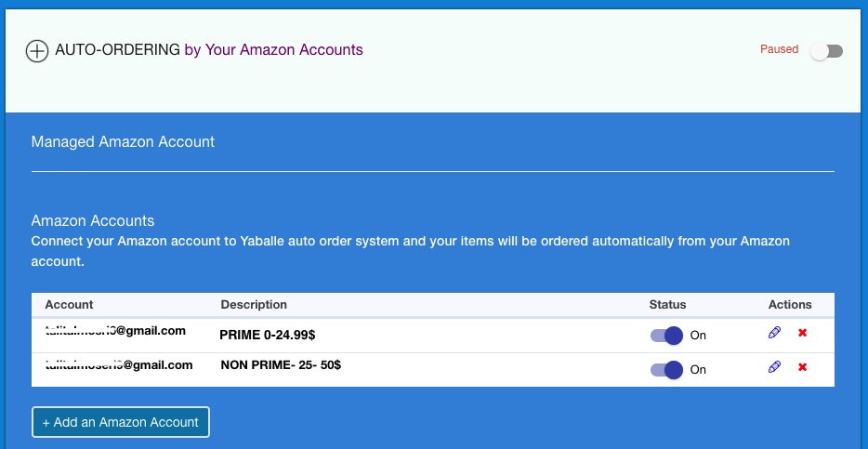
Task: Click the NON PRIME- 25- 50$ description text
Action: point(281,365)
